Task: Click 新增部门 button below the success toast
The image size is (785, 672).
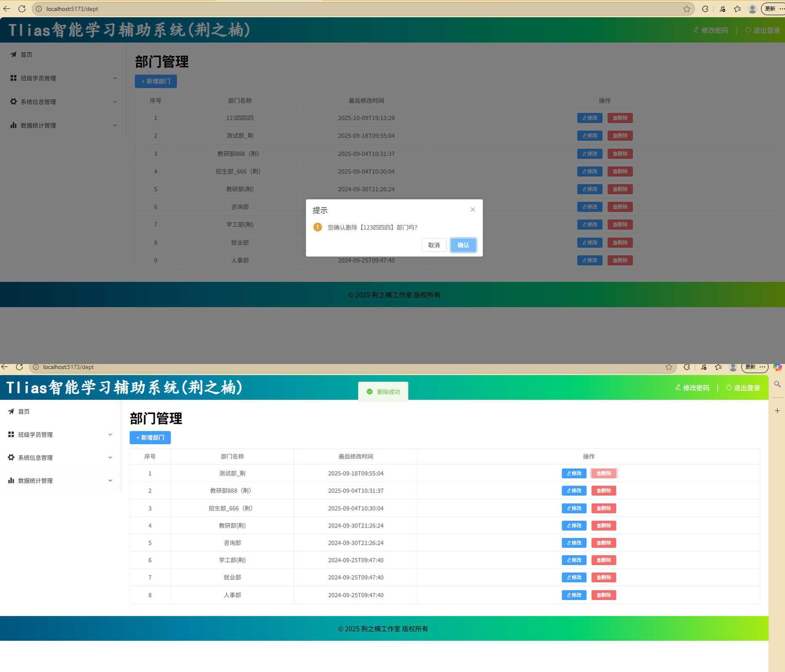Action: [150, 438]
